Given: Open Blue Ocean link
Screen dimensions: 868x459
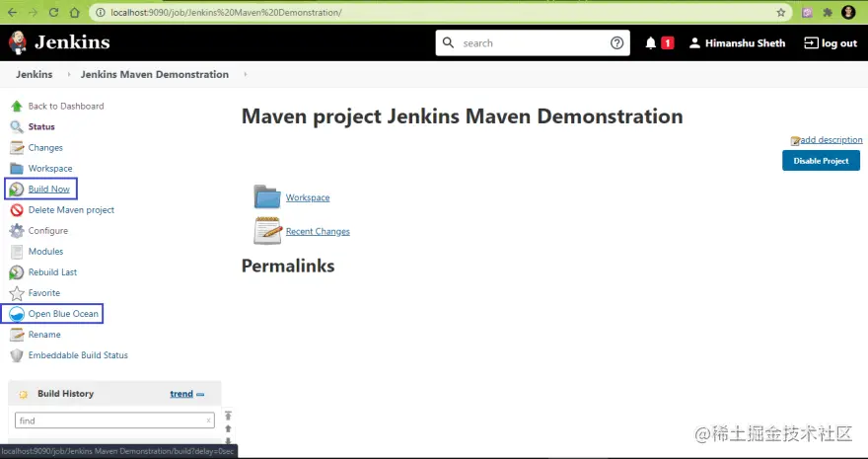Looking at the screenshot, I should 63,313.
